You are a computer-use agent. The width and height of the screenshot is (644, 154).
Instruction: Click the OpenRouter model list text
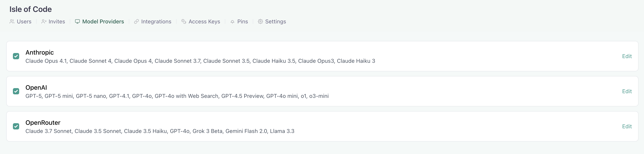(160, 131)
